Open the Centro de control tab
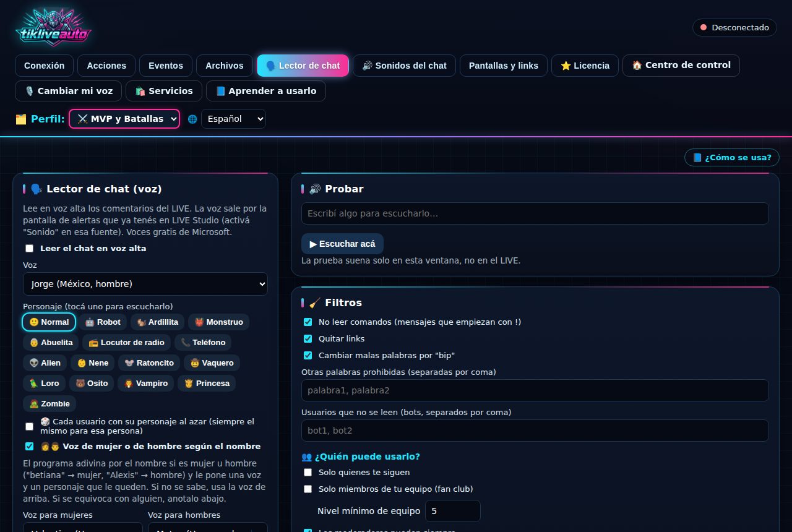Image resolution: width=792 pixels, height=532 pixels. 681,65
